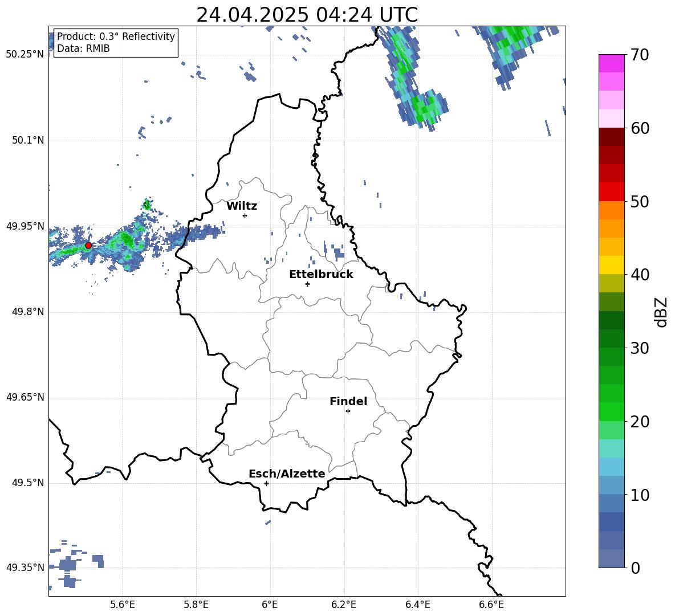The height and width of the screenshot is (616, 675).
Task: Click the 49.35°N latitude label
Action: 25,568
